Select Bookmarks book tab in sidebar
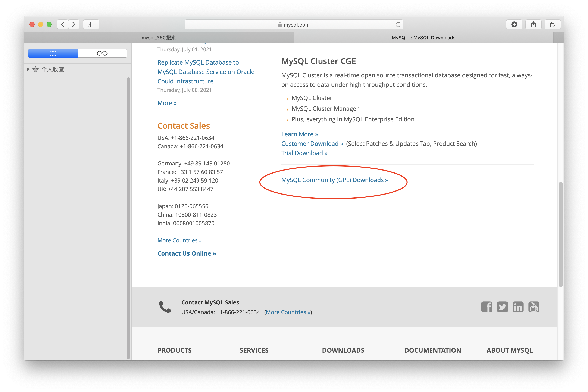 53,53
